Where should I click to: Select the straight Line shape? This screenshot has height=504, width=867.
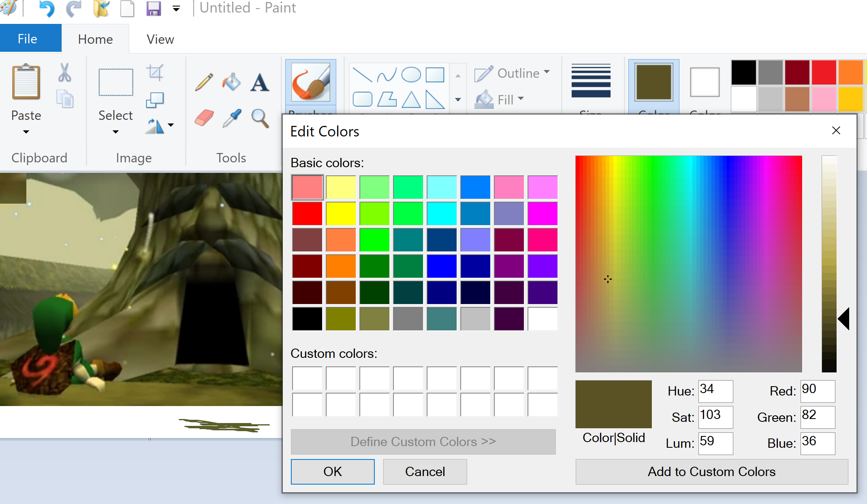tap(362, 75)
